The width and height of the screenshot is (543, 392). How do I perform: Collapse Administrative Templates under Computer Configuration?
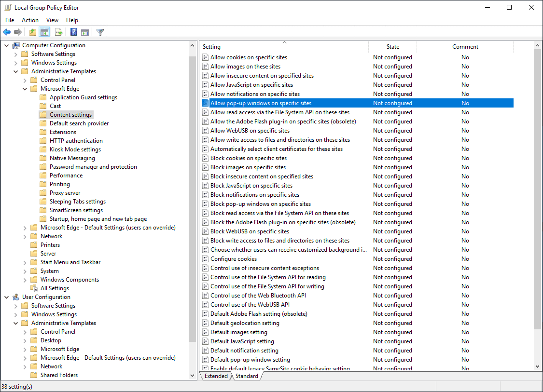pos(15,71)
